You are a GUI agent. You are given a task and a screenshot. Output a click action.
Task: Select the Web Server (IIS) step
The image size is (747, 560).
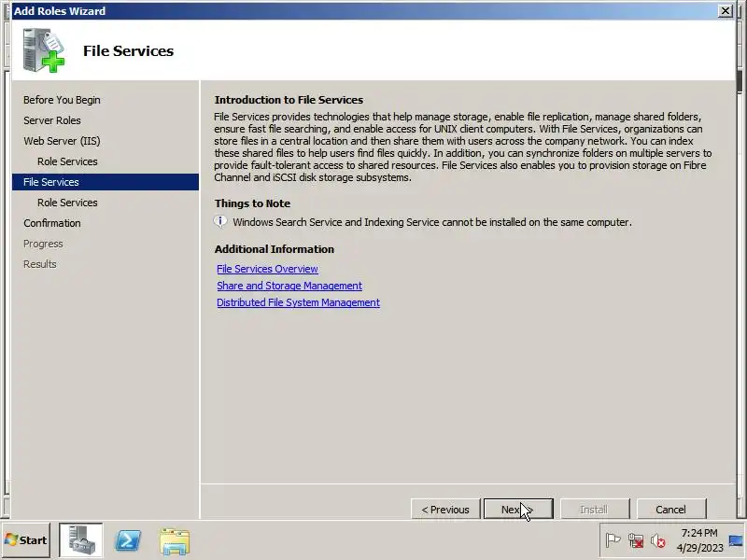(62, 141)
